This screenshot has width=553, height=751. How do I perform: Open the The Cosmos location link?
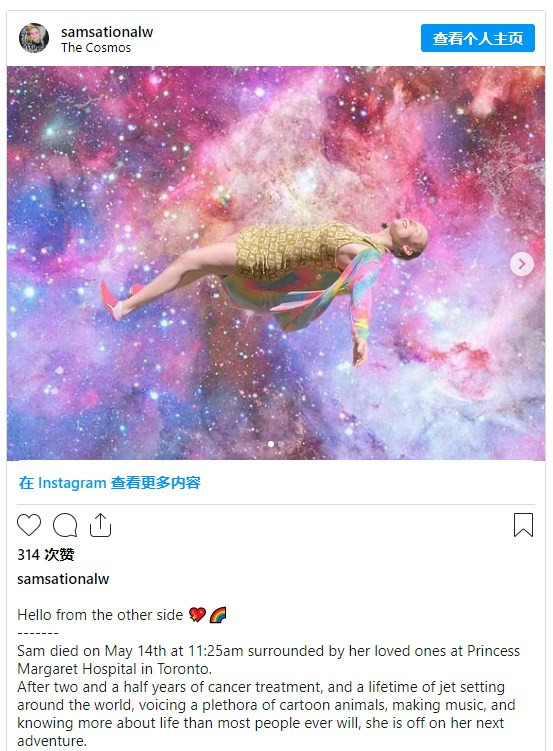coord(96,48)
